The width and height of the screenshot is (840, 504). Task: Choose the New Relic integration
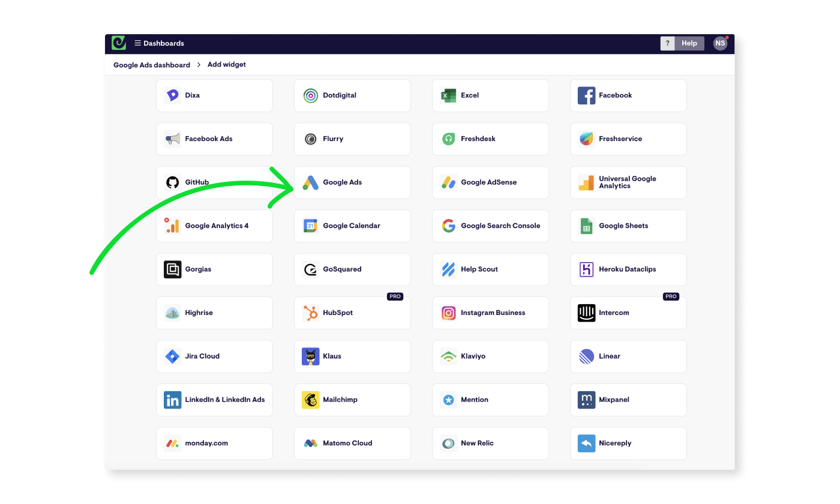pyautogui.click(x=490, y=443)
